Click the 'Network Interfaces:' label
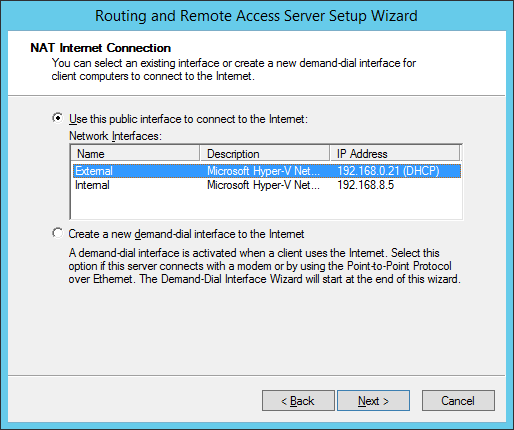This screenshot has width=514, height=430. coord(115,136)
